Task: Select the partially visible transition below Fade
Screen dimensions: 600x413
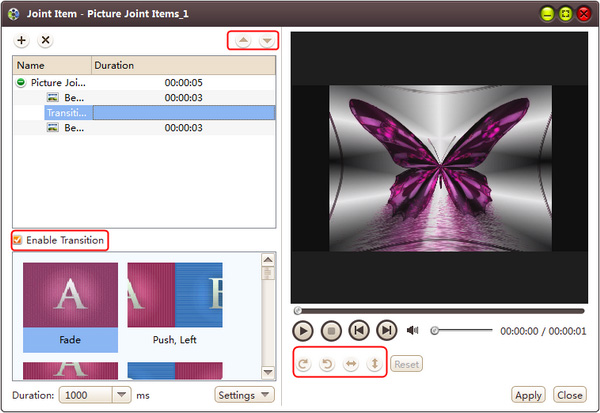Action: point(70,371)
